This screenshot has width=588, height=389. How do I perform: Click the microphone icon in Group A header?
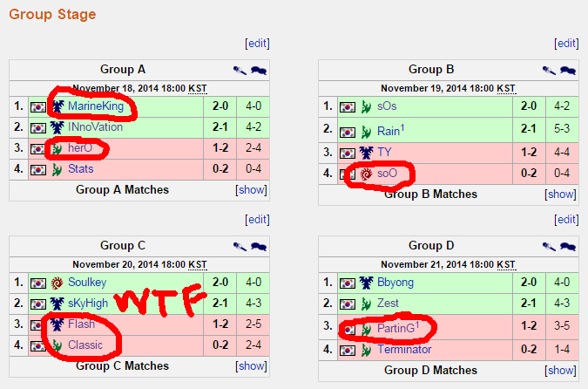tap(239, 70)
